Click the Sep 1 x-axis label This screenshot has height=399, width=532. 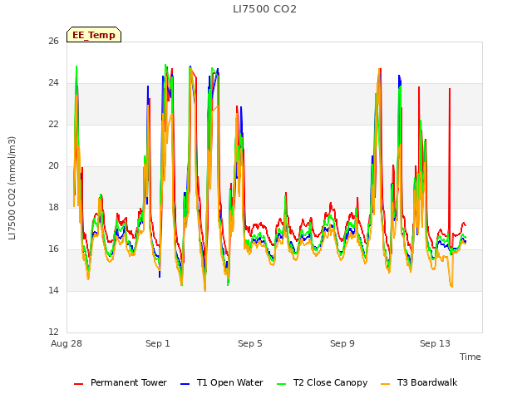click(158, 343)
